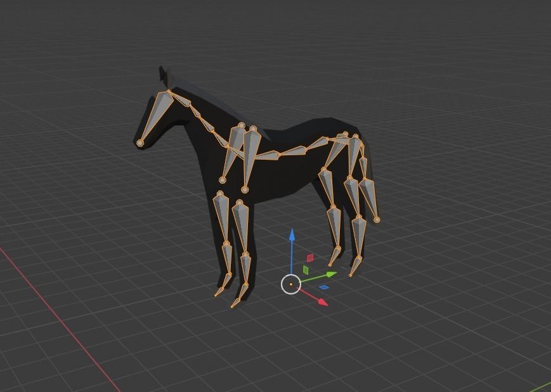This screenshot has height=392, width=551.
Task: Click the red X-axis arrow of the move gizmo
Action: pyautogui.click(x=323, y=302)
